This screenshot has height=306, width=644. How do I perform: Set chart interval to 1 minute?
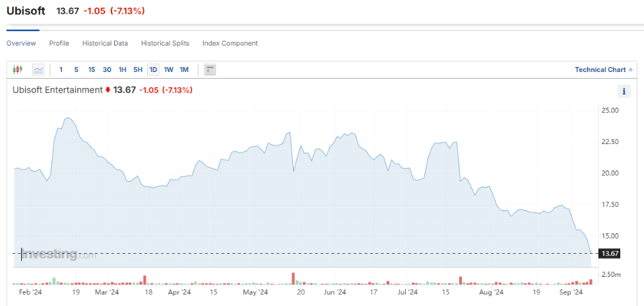click(x=61, y=69)
